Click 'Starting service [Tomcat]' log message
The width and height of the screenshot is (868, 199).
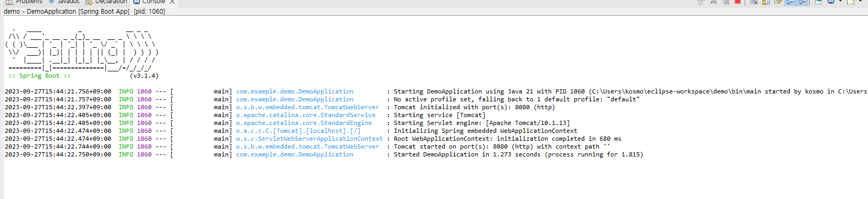[x=440, y=115]
